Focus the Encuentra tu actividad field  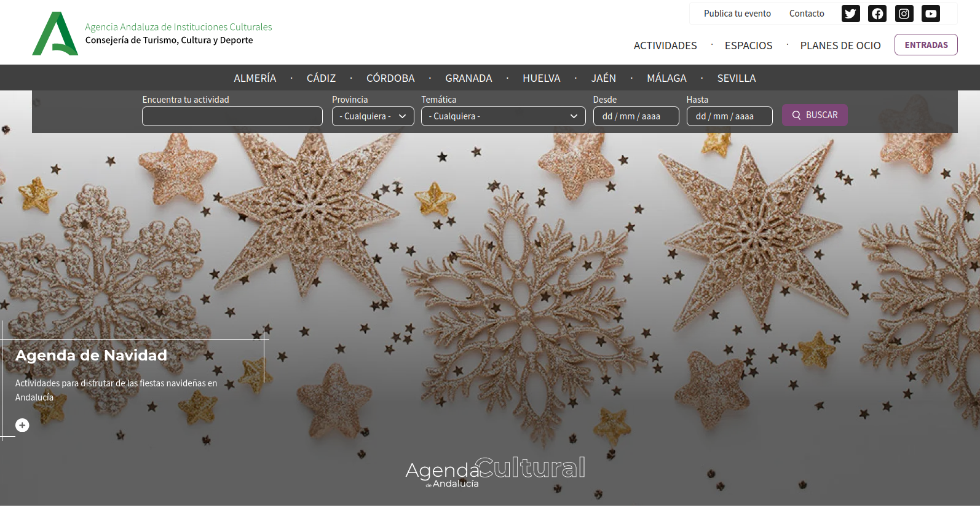coord(232,116)
